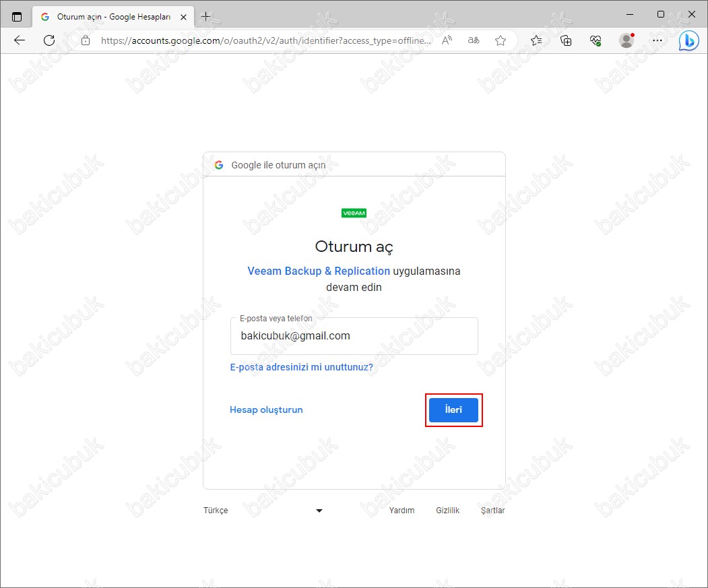Maximize the browser window
This screenshot has width=708, height=588.
661,14
